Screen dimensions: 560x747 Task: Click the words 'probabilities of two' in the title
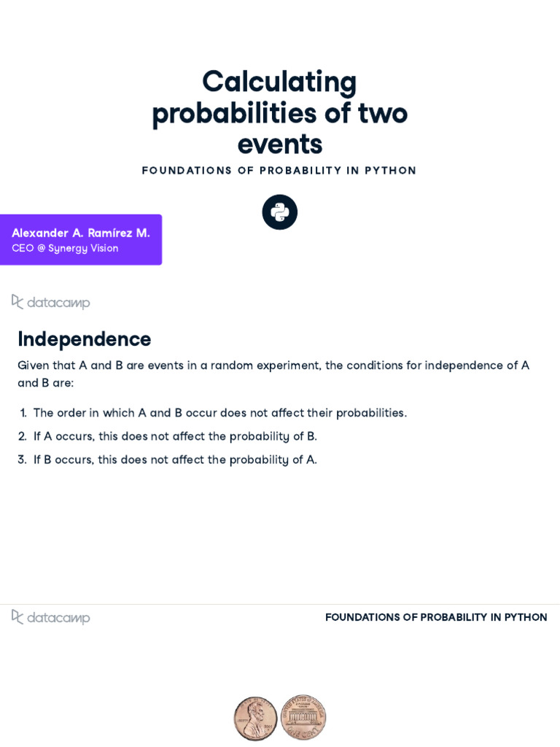pyautogui.click(x=279, y=113)
